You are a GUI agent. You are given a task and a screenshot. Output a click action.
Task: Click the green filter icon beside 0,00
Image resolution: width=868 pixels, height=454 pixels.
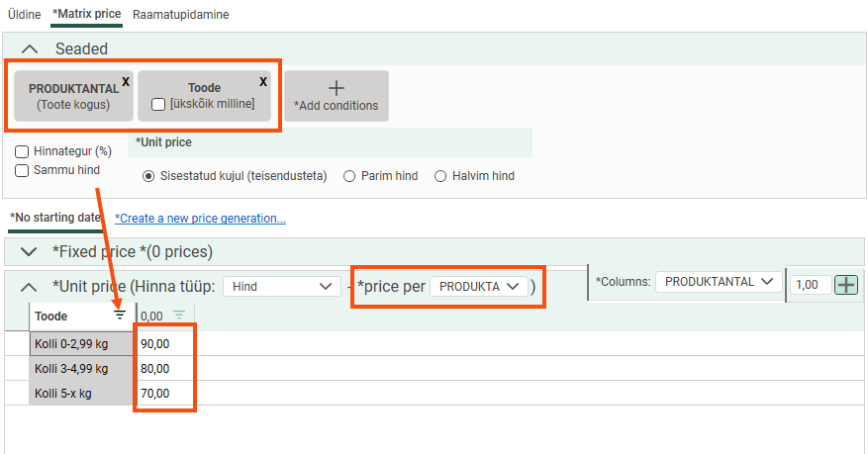click(x=179, y=316)
